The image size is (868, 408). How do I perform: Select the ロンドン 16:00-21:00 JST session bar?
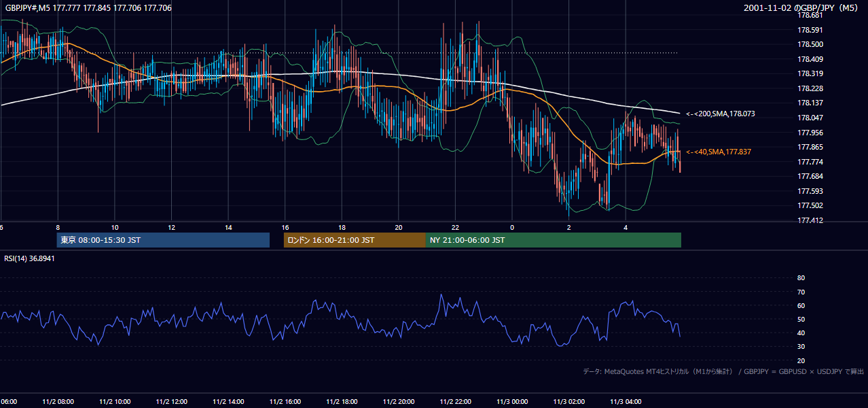[x=355, y=240]
